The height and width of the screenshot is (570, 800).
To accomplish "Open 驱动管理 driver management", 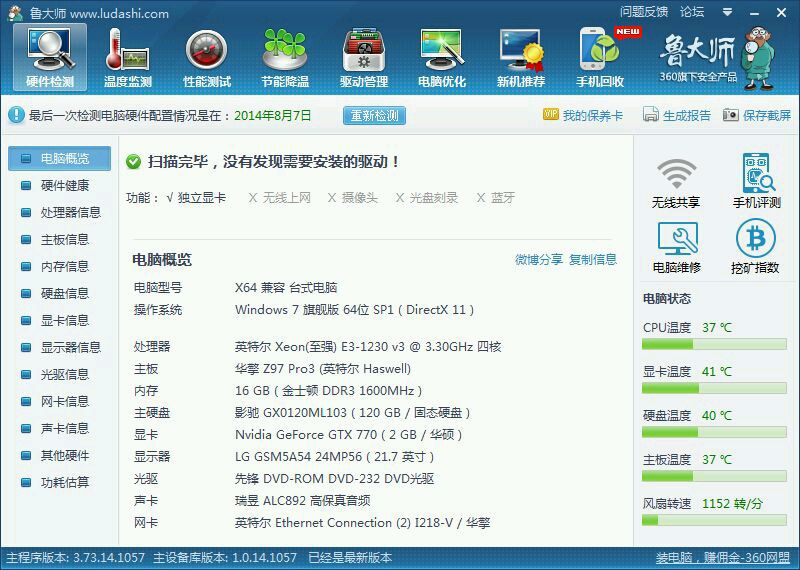I will click(364, 58).
